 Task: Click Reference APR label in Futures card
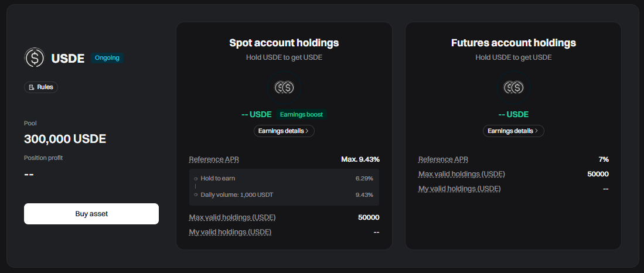[443, 159]
